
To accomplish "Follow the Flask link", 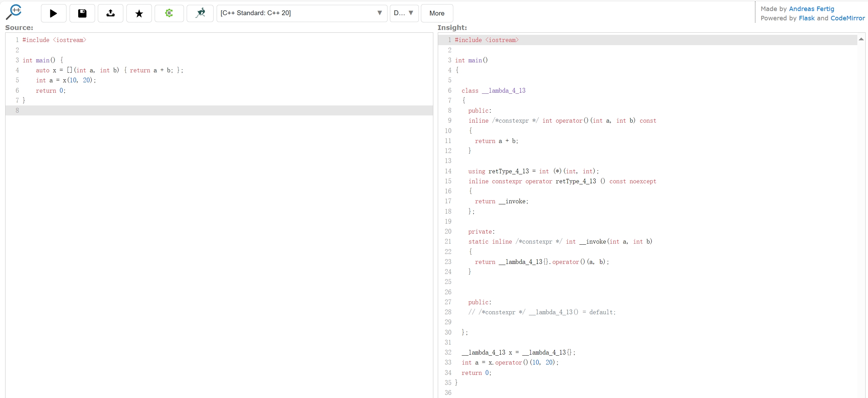I will [806, 18].
